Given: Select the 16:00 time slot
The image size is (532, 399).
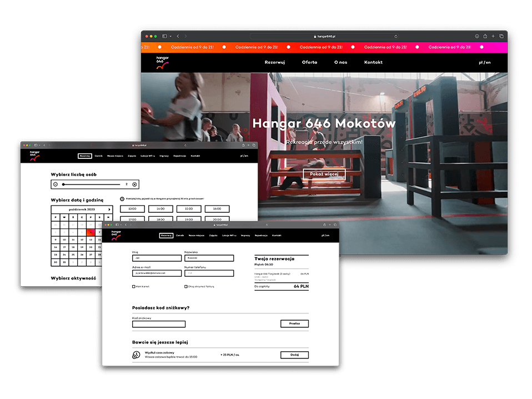Looking at the screenshot, I should 217,209.
